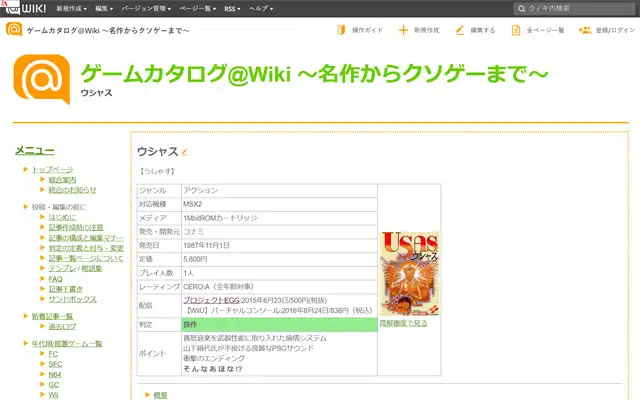Open サンドボックス link
The width and height of the screenshot is (640, 400).
point(72,299)
